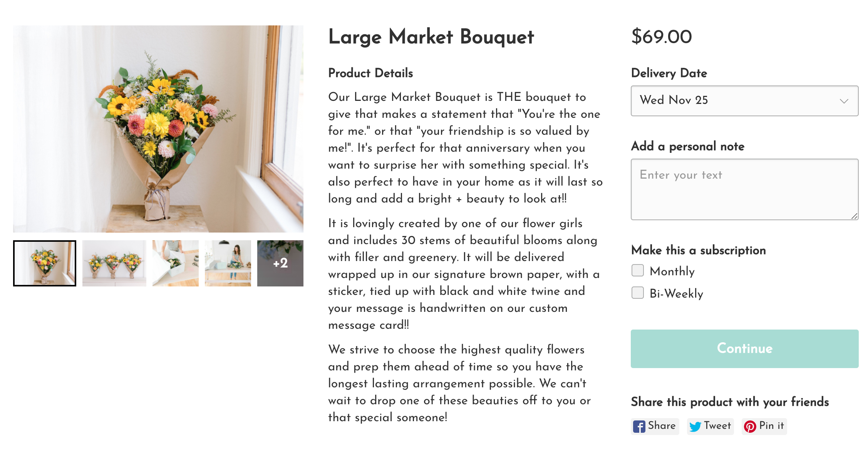
Task: Open the Delivery Date dropdown
Action: coord(744,101)
